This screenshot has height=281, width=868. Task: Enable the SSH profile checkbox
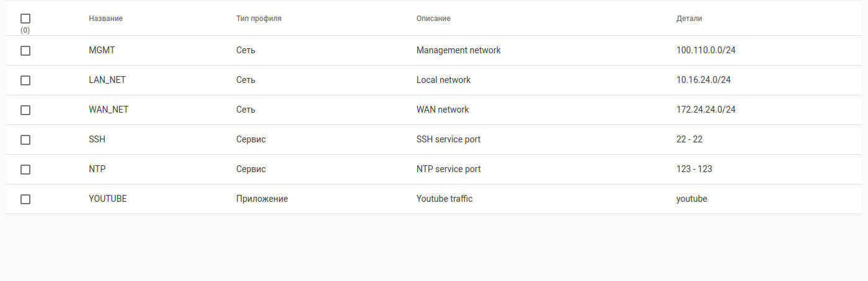click(x=25, y=140)
